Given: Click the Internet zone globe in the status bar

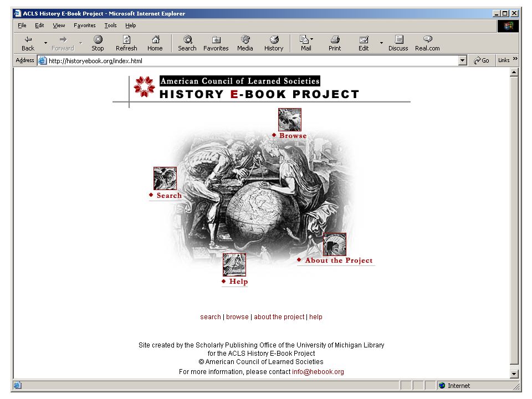Looking at the screenshot, I should (442, 386).
